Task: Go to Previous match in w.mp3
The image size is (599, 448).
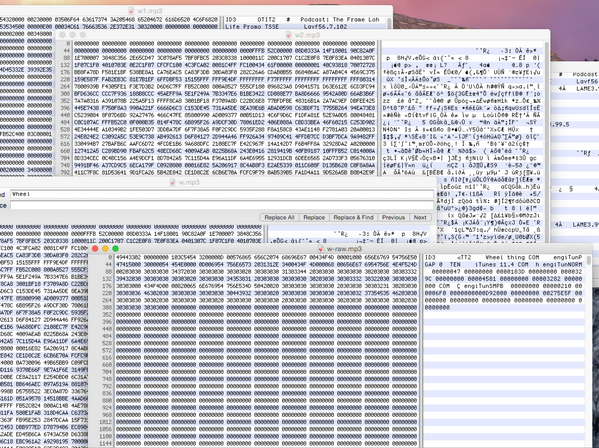Action: [x=393, y=217]
